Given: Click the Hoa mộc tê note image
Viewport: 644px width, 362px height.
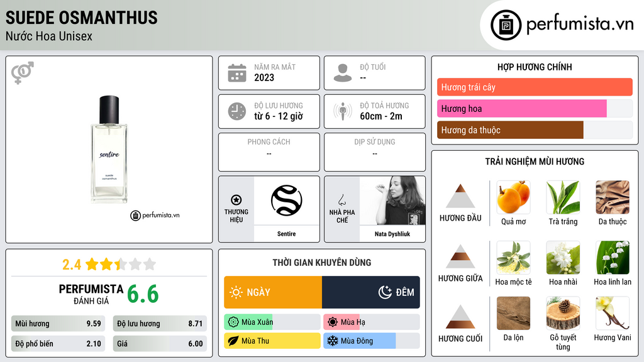Looking at the screenshot, I should [x=513, y=258].
